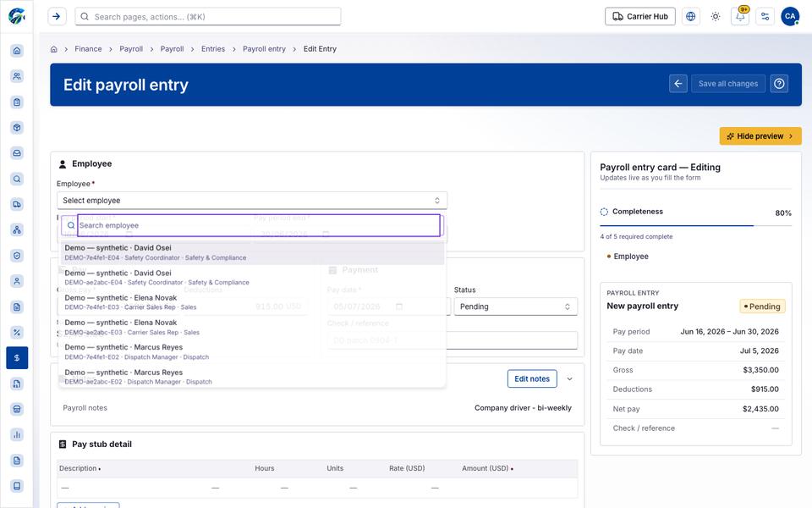The image size is (812, 508).
Task: Click the globe language icon
Action: click(690, 17)
